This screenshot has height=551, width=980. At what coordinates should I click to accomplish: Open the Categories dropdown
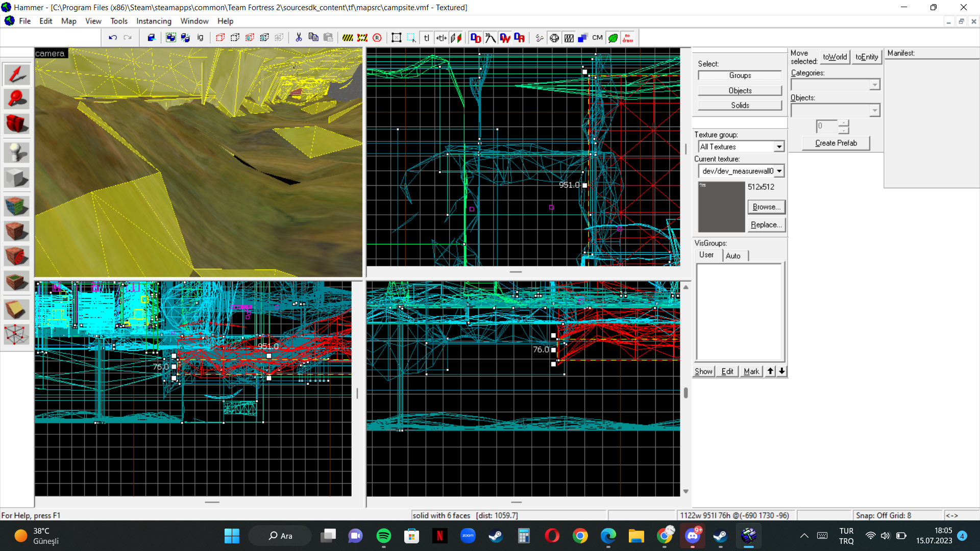(875, 85)
